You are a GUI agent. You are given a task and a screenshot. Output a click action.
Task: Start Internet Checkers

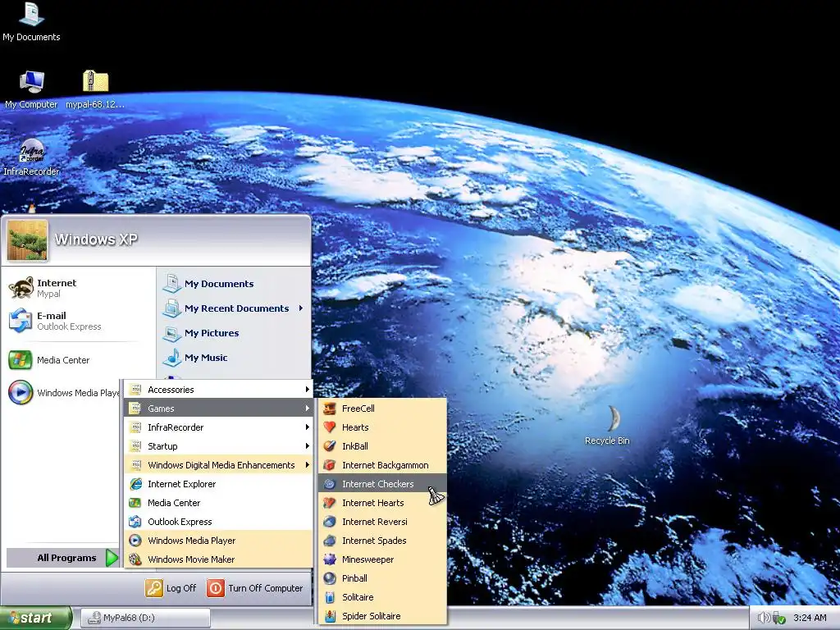382,484
